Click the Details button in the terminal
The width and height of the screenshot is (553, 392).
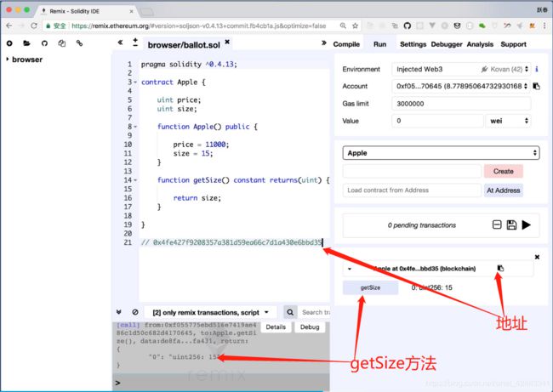click(x=276, y=327)
